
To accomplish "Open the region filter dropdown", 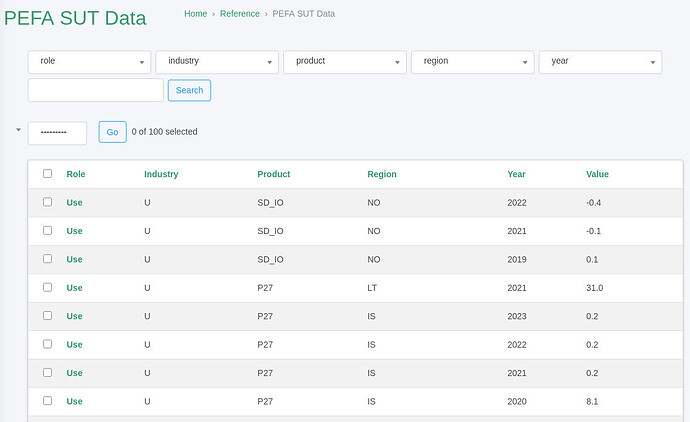I will pos(472,61).
